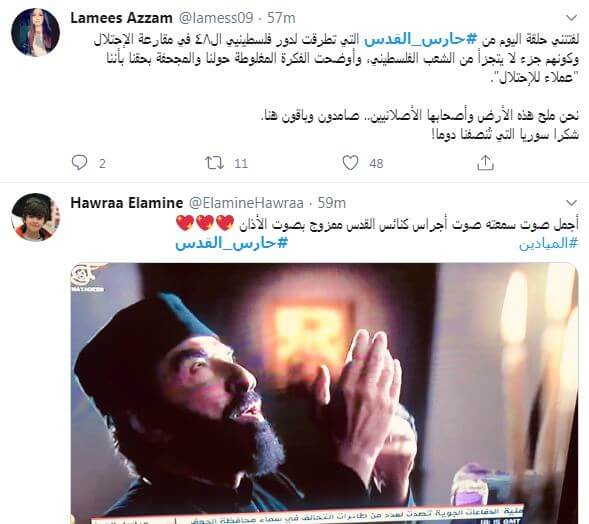The height and width of the screenshot is (524, 589).
Task: Expand options menu on Lamees Azzam's tweet
Action: (x=571, y=18)
